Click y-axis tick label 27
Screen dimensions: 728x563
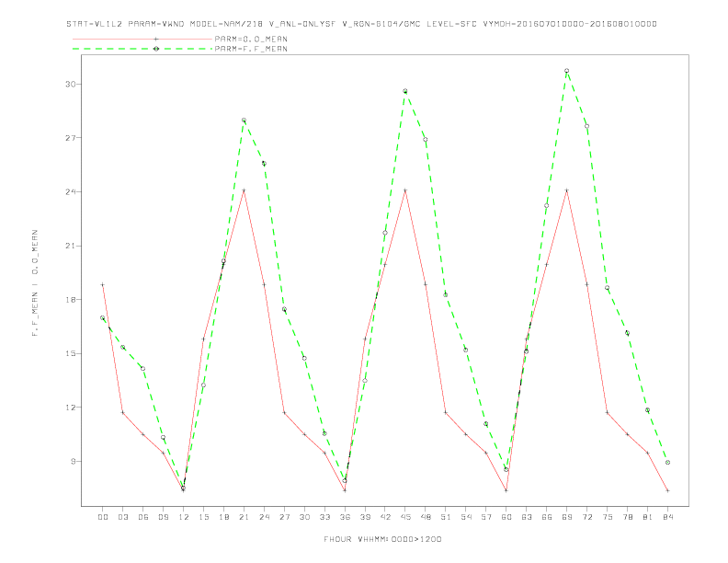tap(70, 138)
